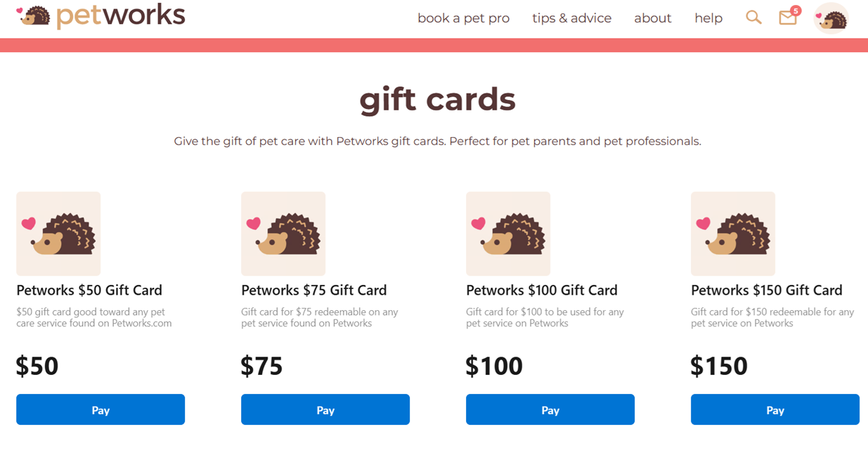This screenshot has height=453, width=868.
Task: Click the notification badge showing 5
Action: click(x=796, y=11)
